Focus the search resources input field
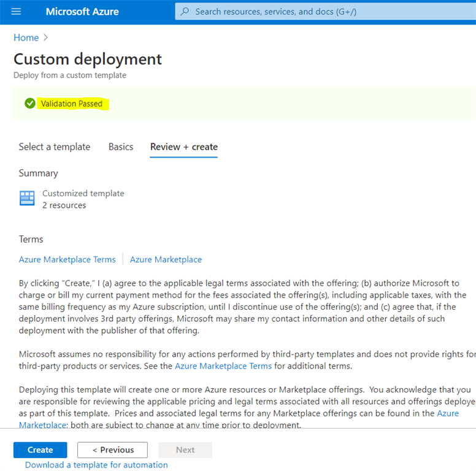476x471 pixels. tap(326, 12)
